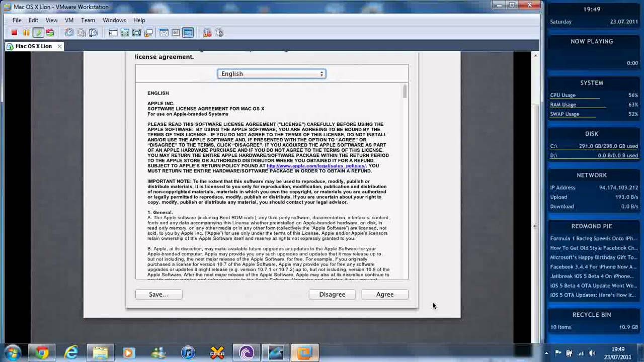The width and height of the screenshot is (644, 362).
Task: Open the Windows Start menu orb
Action: [12, 353]
